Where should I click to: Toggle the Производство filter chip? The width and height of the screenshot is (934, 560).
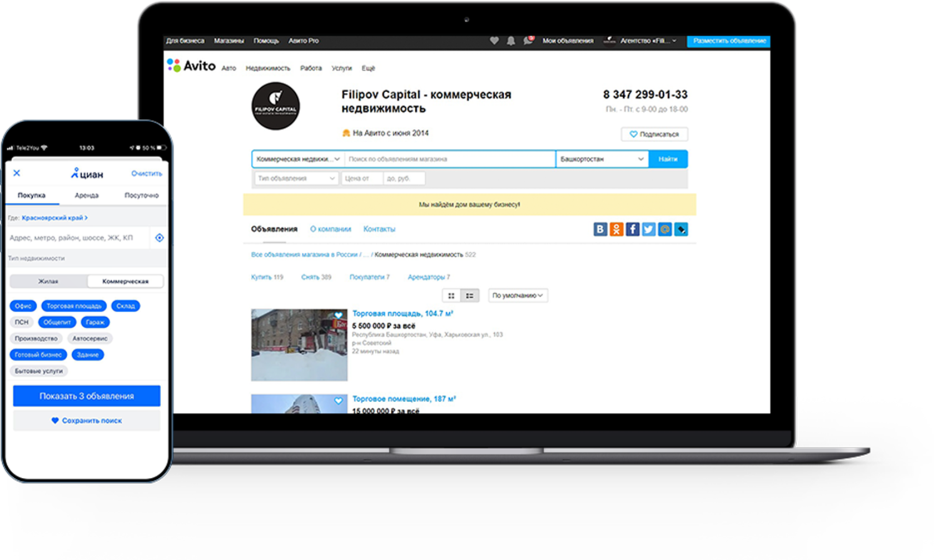[x=36, y=338]
